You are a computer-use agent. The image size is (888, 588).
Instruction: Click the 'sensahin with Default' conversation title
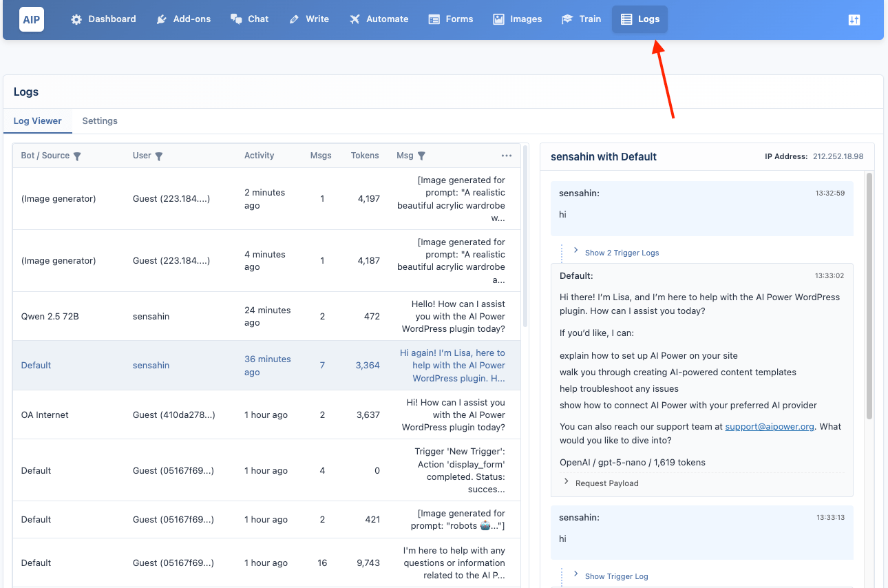pyautogui.click(x=604, y=157)
